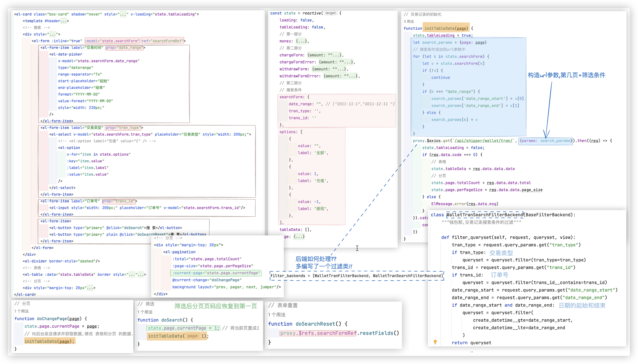This screenshot has width=638, height=364.
Task: Expand the folded withdrawFormError block
Action: [341, 76]
